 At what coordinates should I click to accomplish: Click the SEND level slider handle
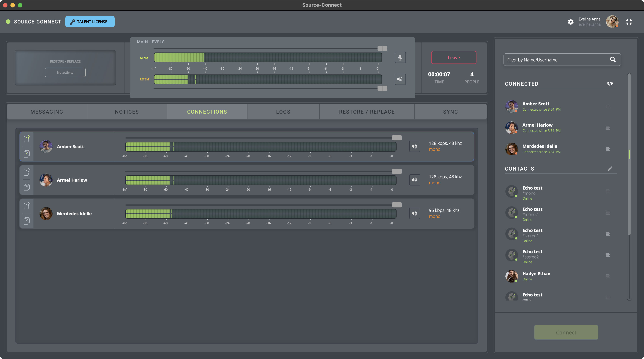pyautogui.click(x=382, y=48)
